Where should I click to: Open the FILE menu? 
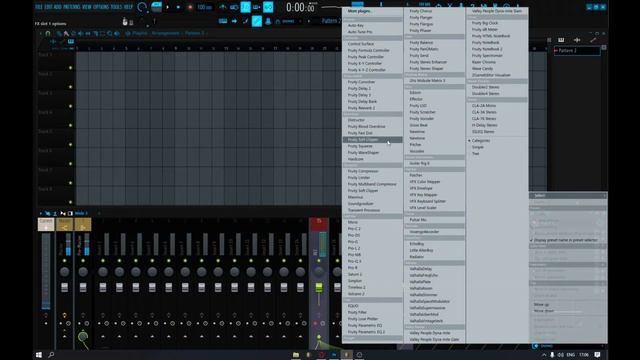(x=39, y=7)
